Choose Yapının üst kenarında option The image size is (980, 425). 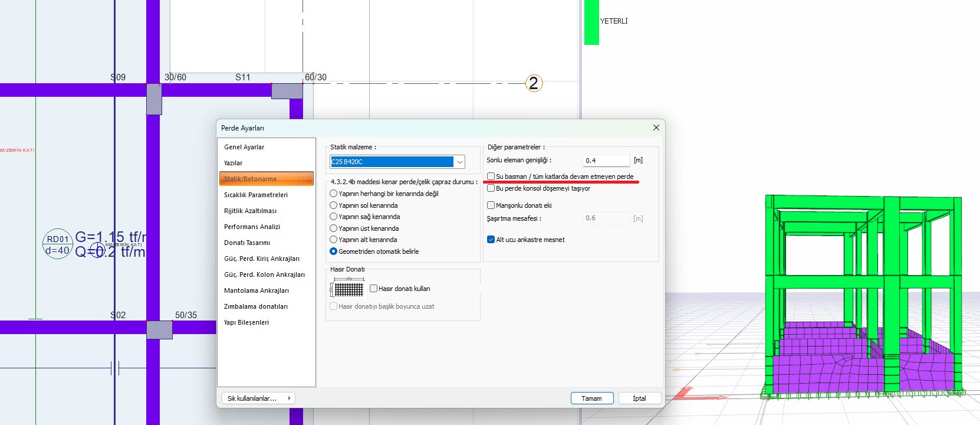click(x=334, y=228)
